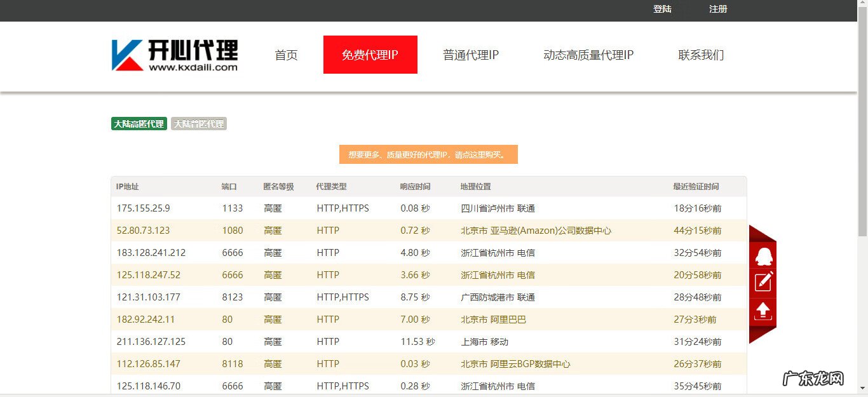
Task: Select the 大陆高匿代理 filter tab
Action: [x=139, y=123]
